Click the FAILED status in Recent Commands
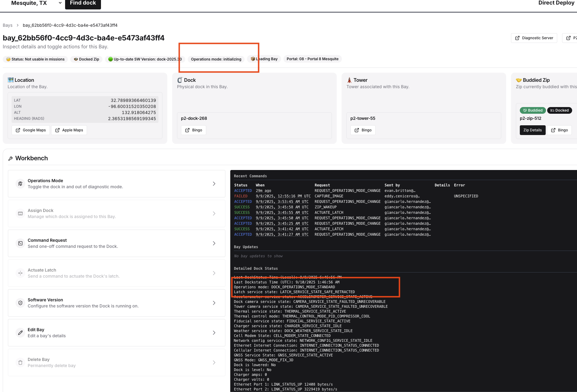This screenshot has width=577, height=392. pyautogui.click(x=241, y=196)
